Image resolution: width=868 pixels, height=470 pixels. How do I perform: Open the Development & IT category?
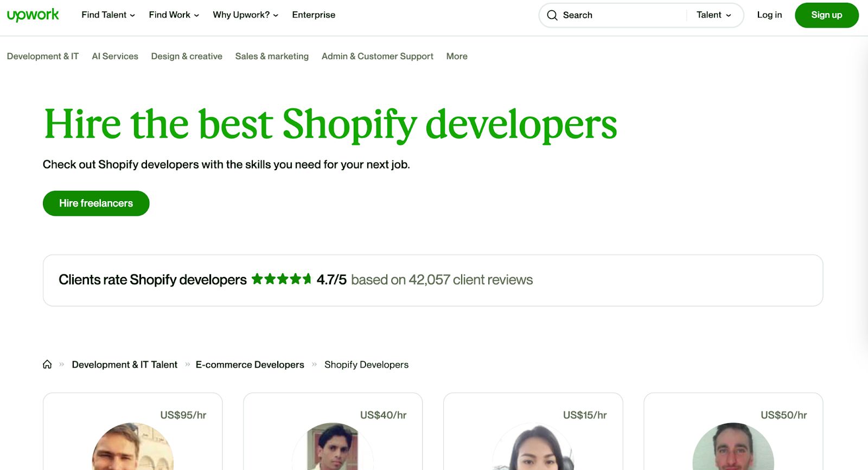(43, 56)
